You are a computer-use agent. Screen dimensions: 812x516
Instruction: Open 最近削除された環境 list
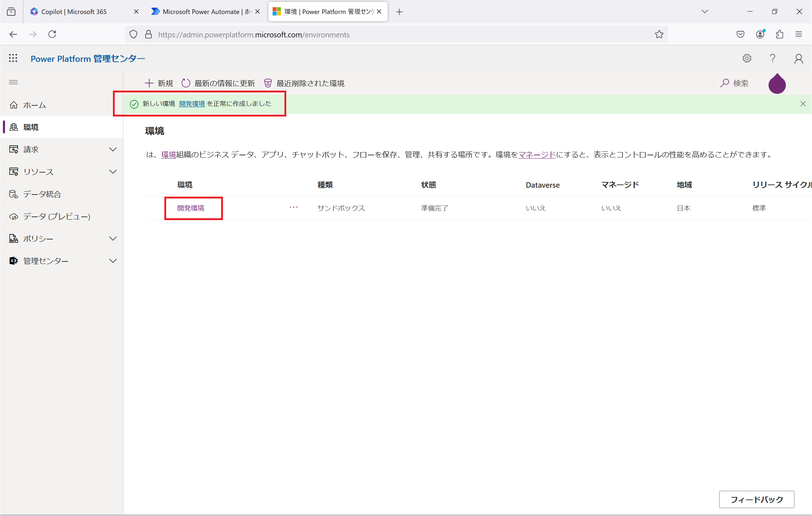coord(304,83)
